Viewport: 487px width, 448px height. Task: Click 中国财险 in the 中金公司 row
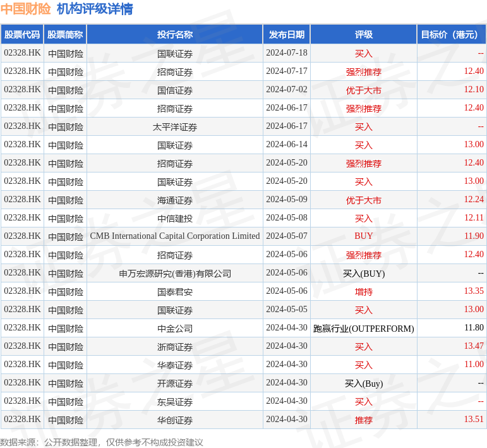66,329
